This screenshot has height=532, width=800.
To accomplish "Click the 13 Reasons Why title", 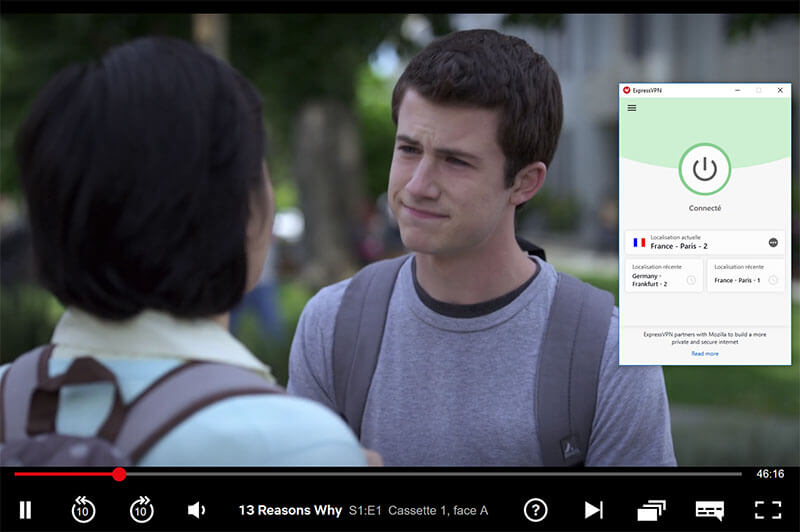I will click(290, 510).
